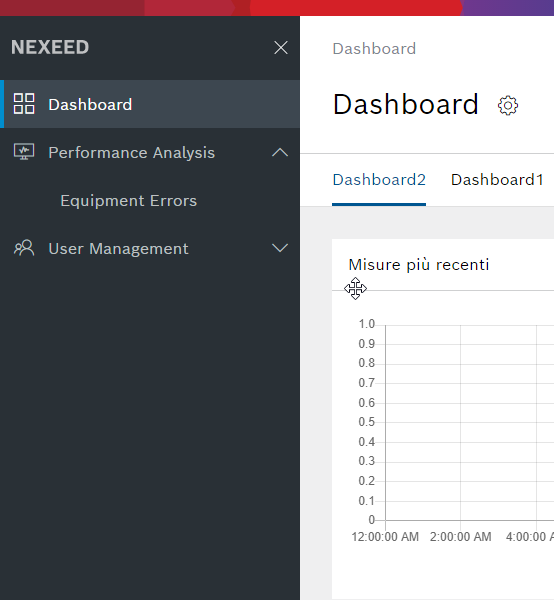Click the Dashboard breadcrumb link
554x600 pixels.
click(374, 49)
